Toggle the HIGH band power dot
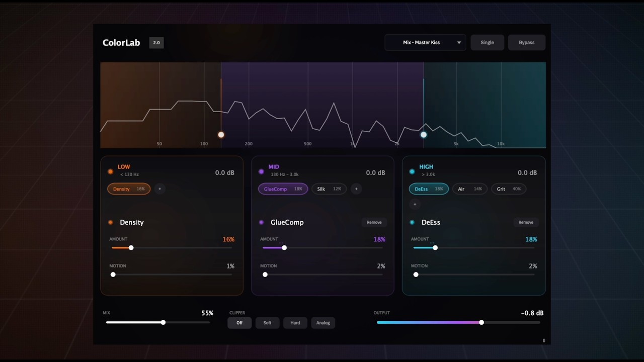The width and height of the screenshot is (644, 362). tap(412, 172)
